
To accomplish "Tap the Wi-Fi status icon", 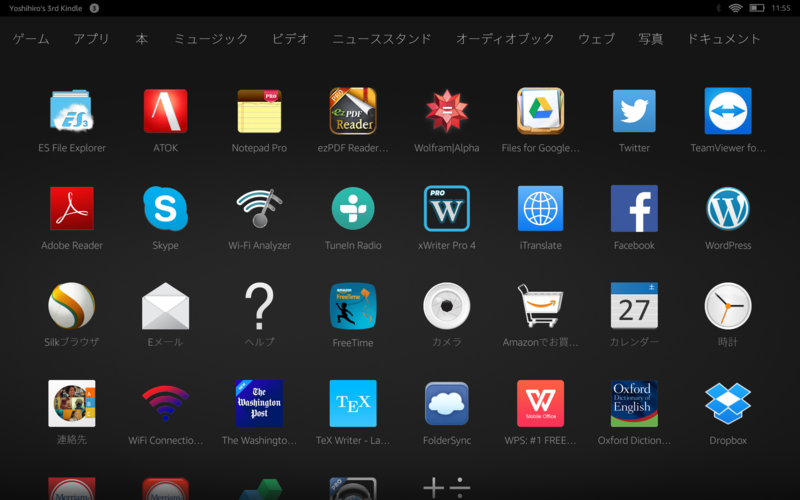I will point(735,8).
